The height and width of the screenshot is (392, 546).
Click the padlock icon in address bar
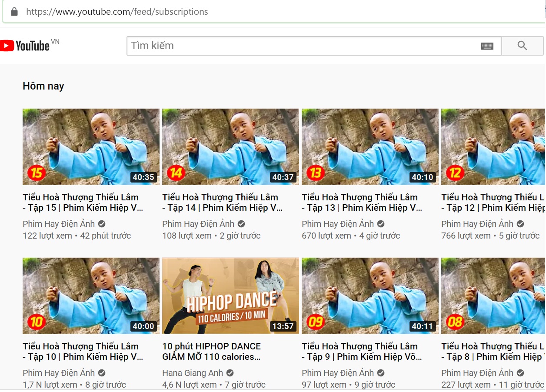point(14,12)
